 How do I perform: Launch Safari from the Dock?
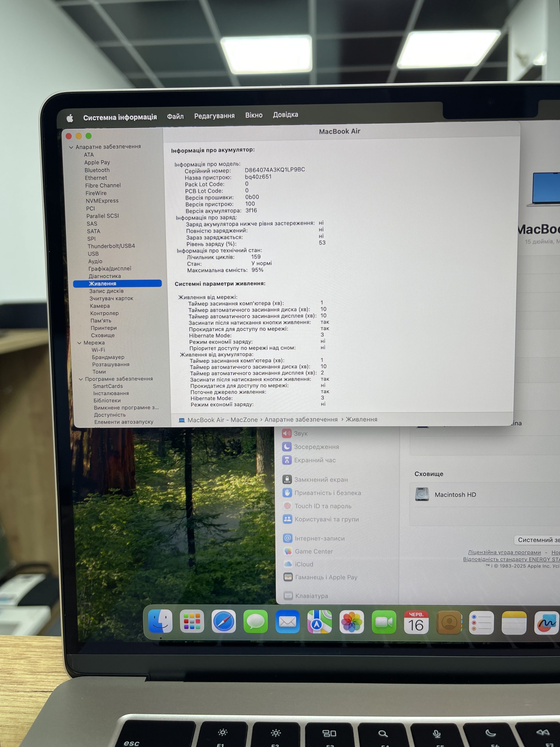pyautogui.click(x=223, y=621)
